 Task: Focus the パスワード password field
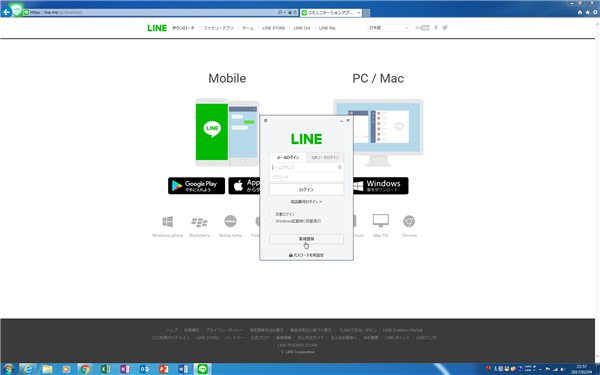tap(307, 177)
